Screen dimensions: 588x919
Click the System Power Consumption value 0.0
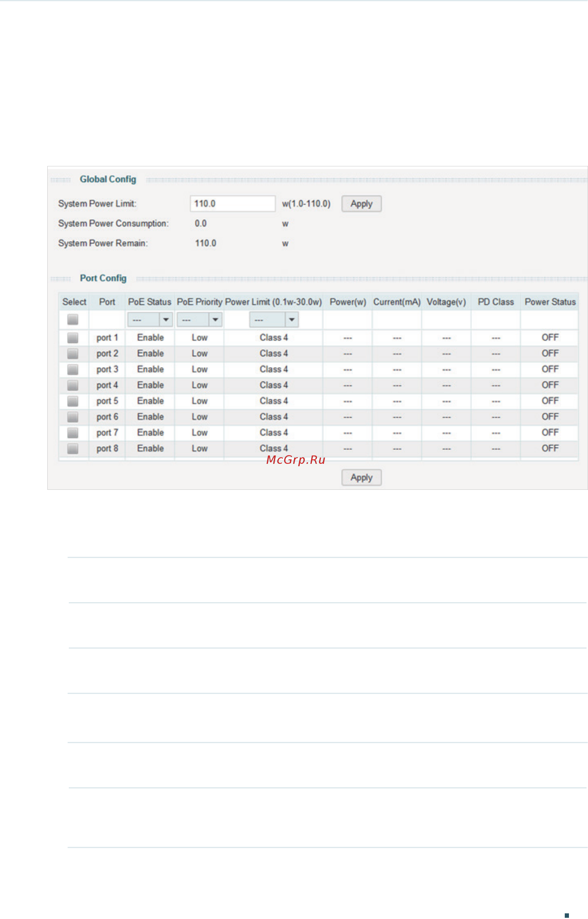click(x=200, y=224)
